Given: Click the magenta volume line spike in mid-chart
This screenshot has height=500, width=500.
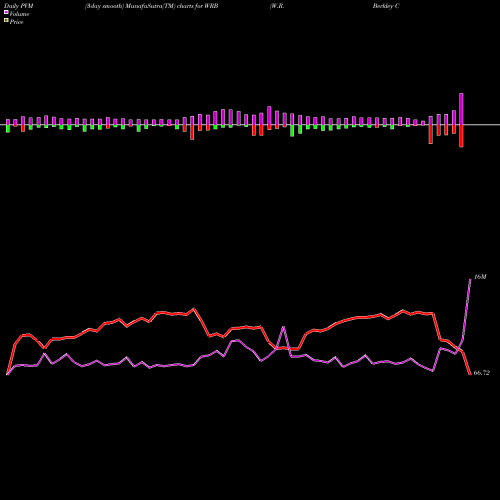Looking at the screenshot, I should click(x=283, y=327).
